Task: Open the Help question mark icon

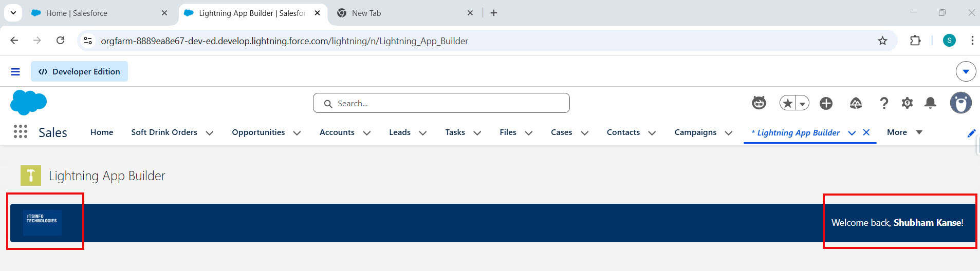Action: [884, 103]
